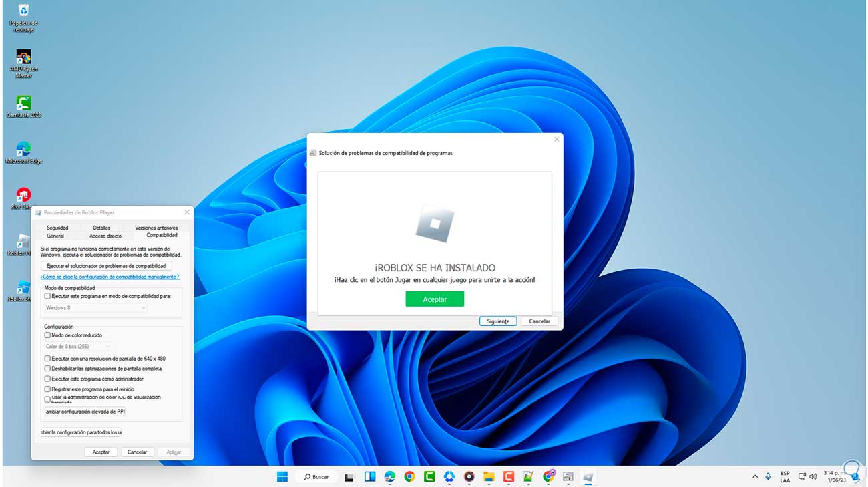This screenshot has height=487, width=868.
Task: Click the microphone icon in the system tray
Action: 768,476
